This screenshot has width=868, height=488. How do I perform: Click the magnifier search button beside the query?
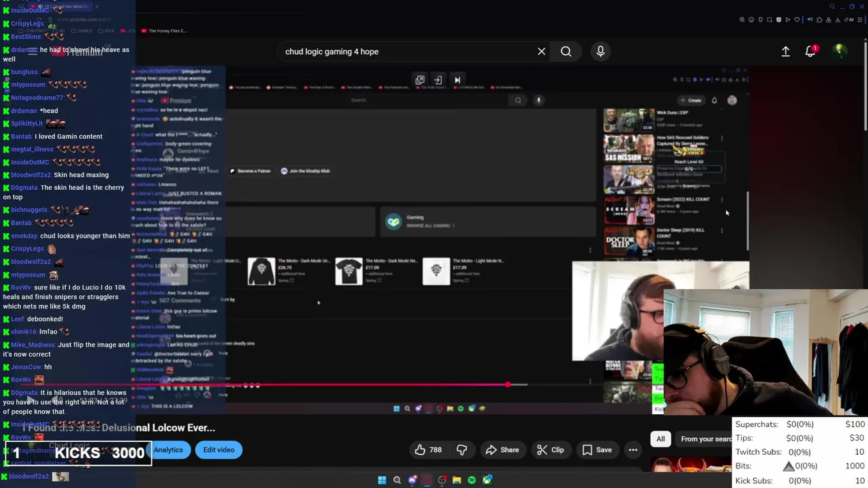click(566, 52)
